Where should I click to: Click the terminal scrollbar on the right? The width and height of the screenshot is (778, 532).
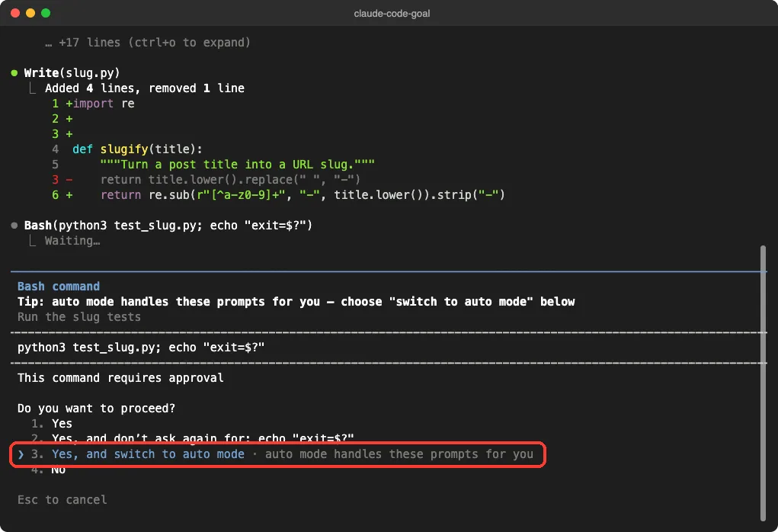[x=763, y=383]
